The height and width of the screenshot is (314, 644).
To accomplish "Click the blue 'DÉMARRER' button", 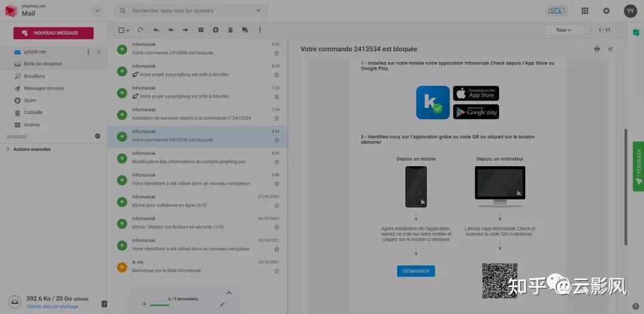I will point(416,271).
